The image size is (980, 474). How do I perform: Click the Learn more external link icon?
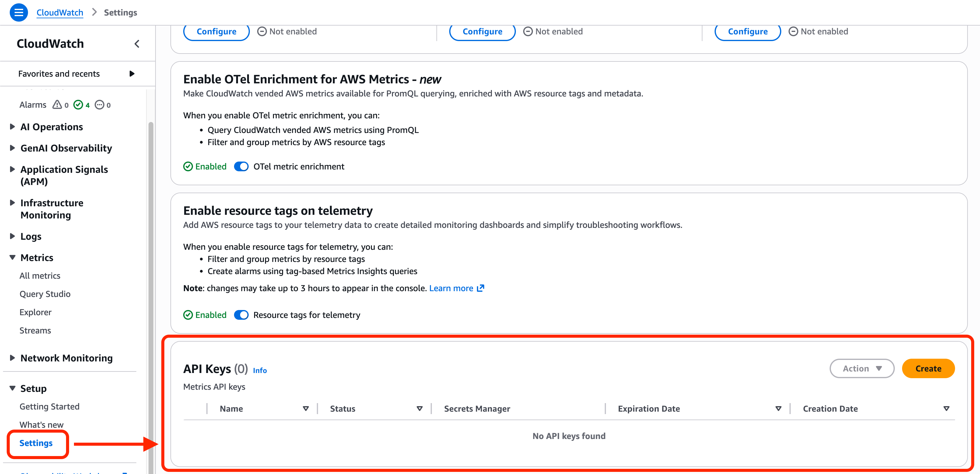481,288
